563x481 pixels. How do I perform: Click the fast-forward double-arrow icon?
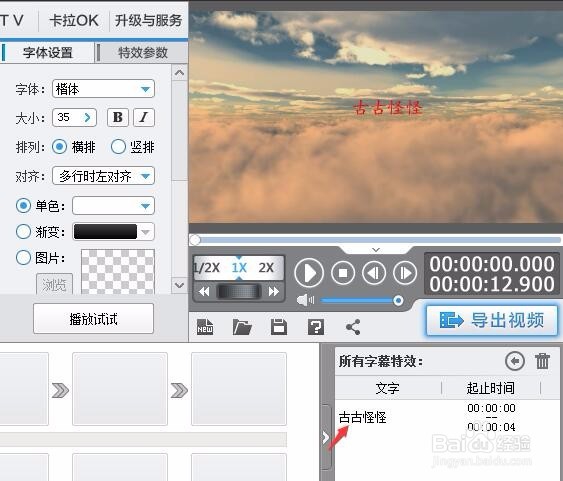point(274,291)
